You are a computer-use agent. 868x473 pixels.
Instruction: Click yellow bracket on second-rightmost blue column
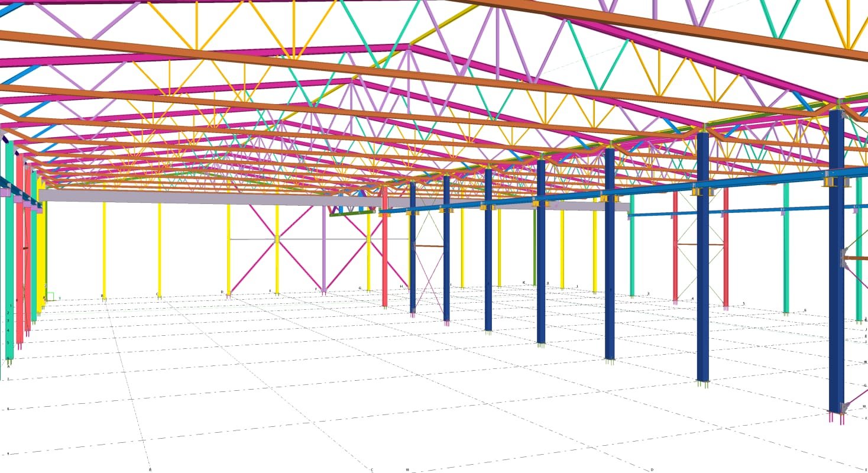click(x=702, y=190)
